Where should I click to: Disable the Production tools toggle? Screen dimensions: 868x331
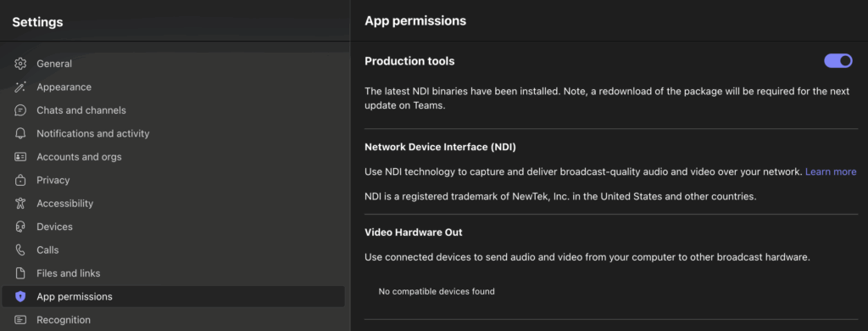point(838,61)
